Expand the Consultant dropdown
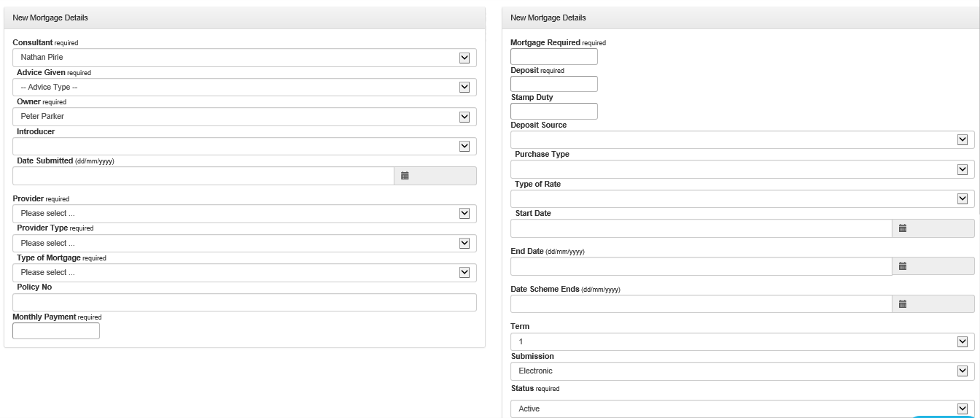Viewport: 980px width, 418px height. (244, 58)
